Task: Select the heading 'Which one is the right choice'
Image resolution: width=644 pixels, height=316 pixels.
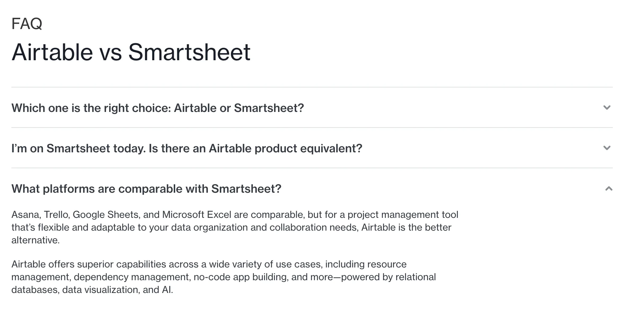Action: click(158, 108)
